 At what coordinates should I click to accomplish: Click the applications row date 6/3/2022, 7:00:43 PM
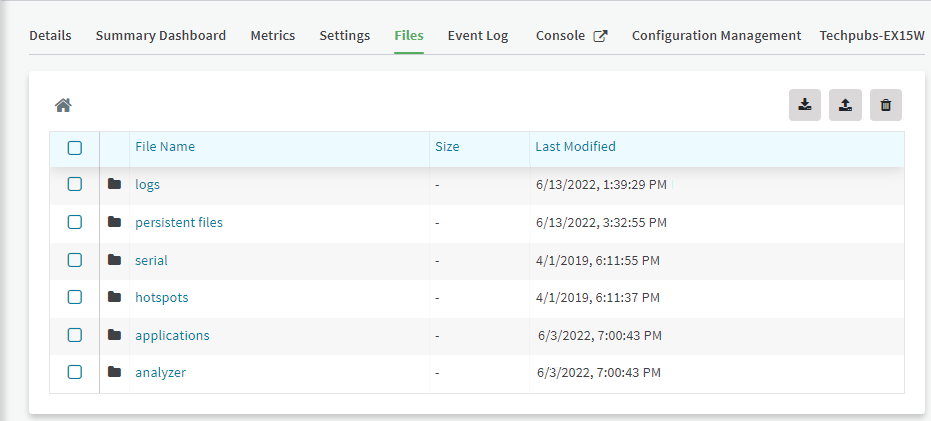point(600,335)
